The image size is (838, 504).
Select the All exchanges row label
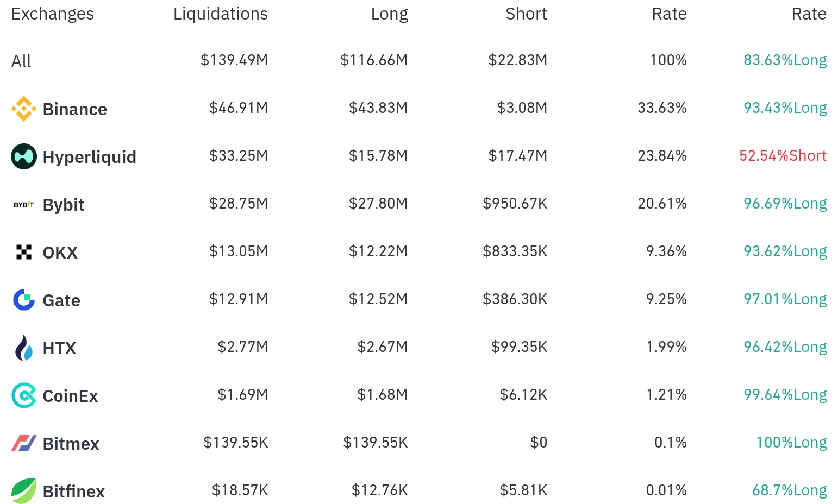point(21,61)
